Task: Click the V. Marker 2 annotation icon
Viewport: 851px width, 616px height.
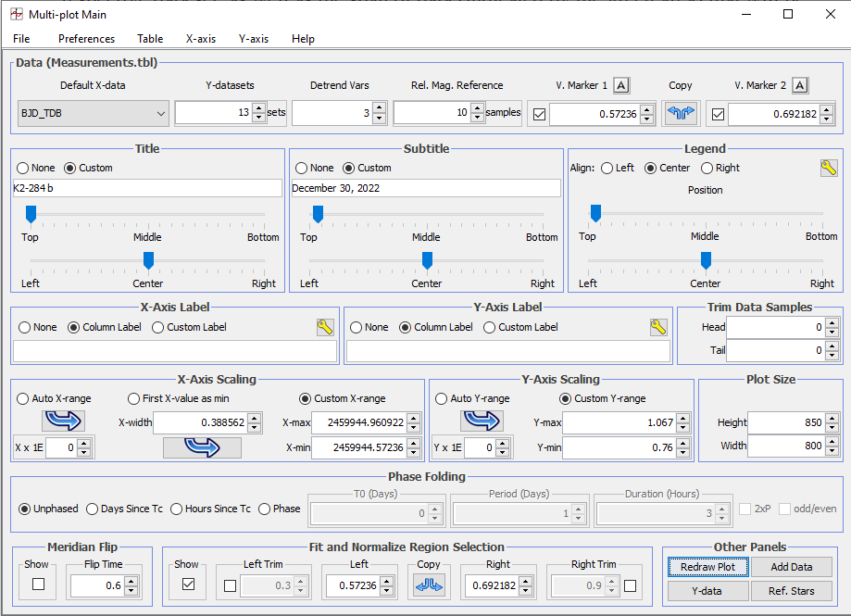Action: [x=800, y=85]
